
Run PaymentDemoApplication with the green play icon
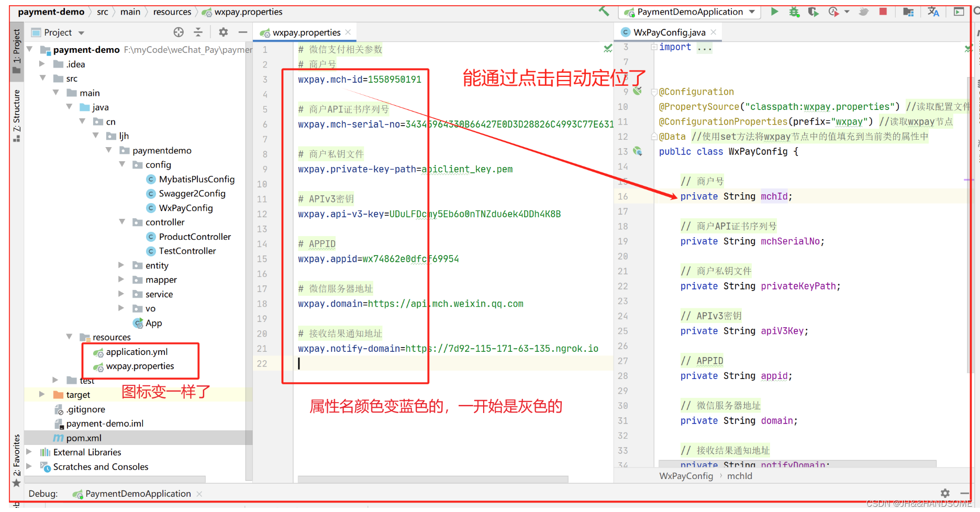click(774, 12)
